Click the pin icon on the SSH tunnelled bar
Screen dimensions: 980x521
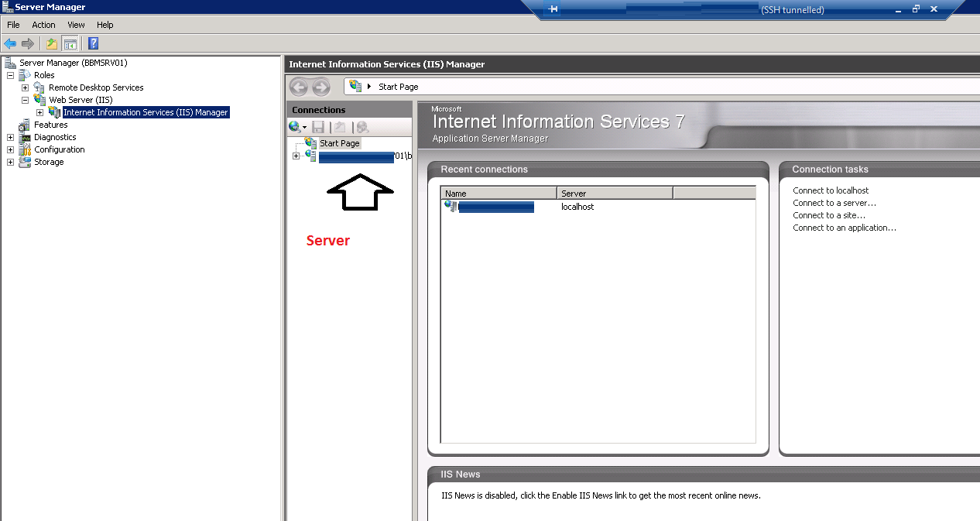tap(553, 9)
